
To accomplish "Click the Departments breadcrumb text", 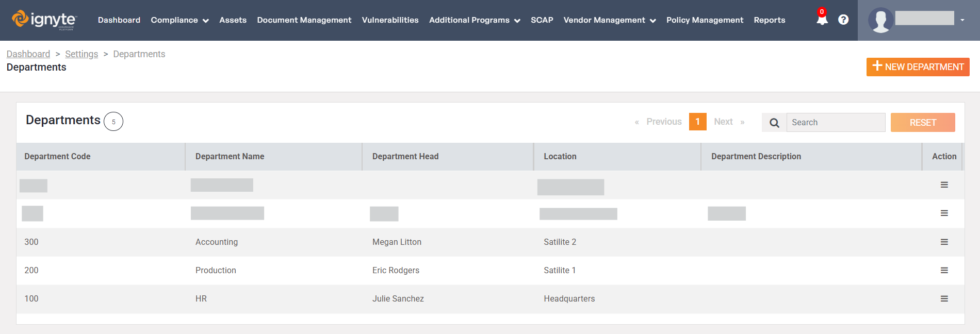I will click(139, 54).
